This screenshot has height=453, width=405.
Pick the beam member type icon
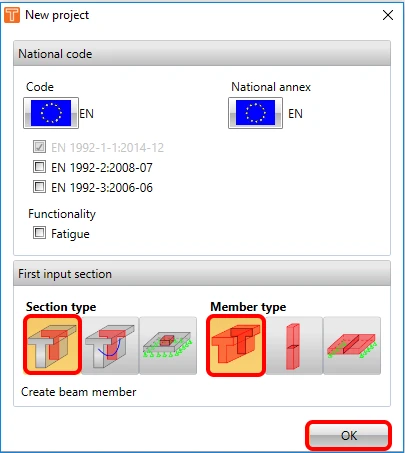pyautogui.click(x=236, y=345)
